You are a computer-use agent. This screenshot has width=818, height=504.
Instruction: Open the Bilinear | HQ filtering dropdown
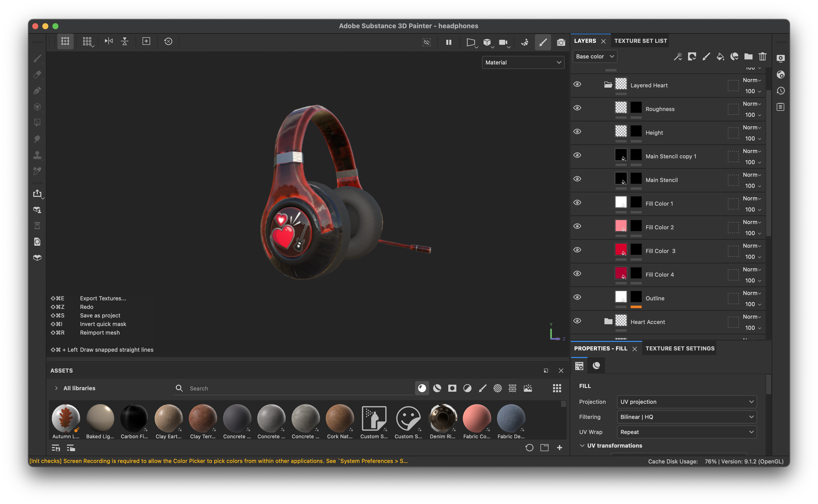point(686,417)
